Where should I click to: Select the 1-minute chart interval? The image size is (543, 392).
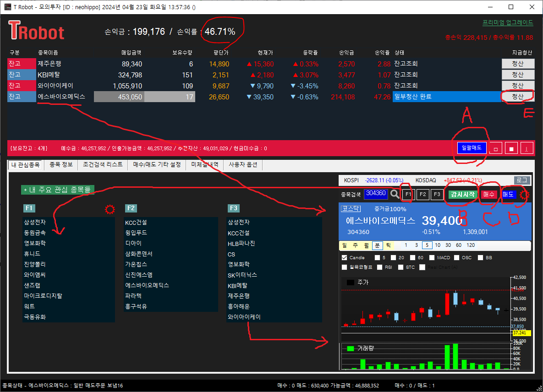406,245
